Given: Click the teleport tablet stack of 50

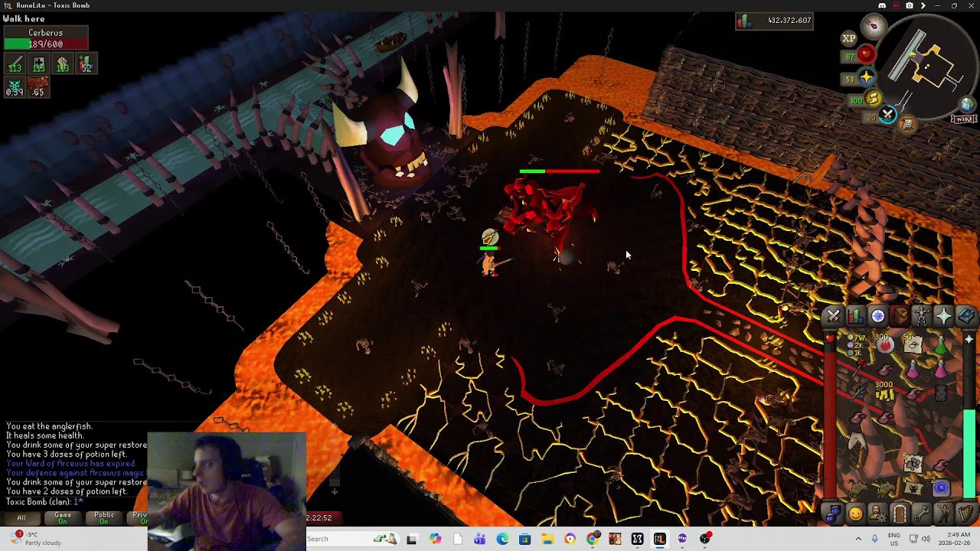Looking at the screenshot, I should pos(911,344).
